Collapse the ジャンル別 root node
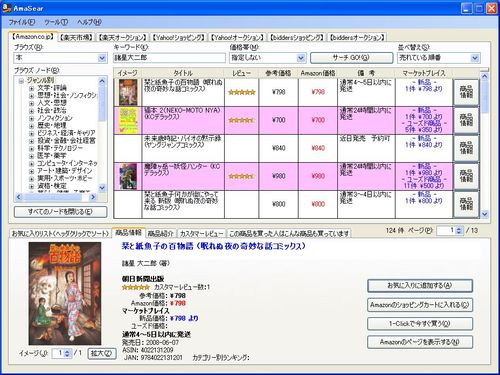This screenshot has height=375, width=500. point(21,80)
